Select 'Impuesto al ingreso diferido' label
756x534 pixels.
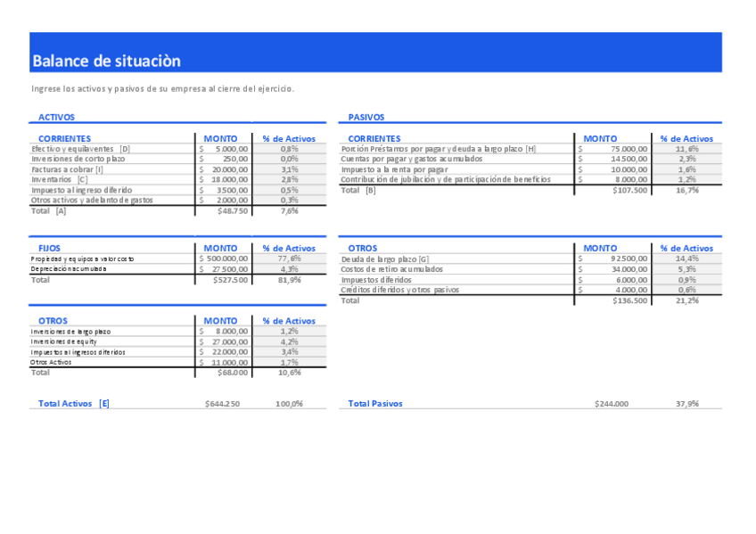81,191
